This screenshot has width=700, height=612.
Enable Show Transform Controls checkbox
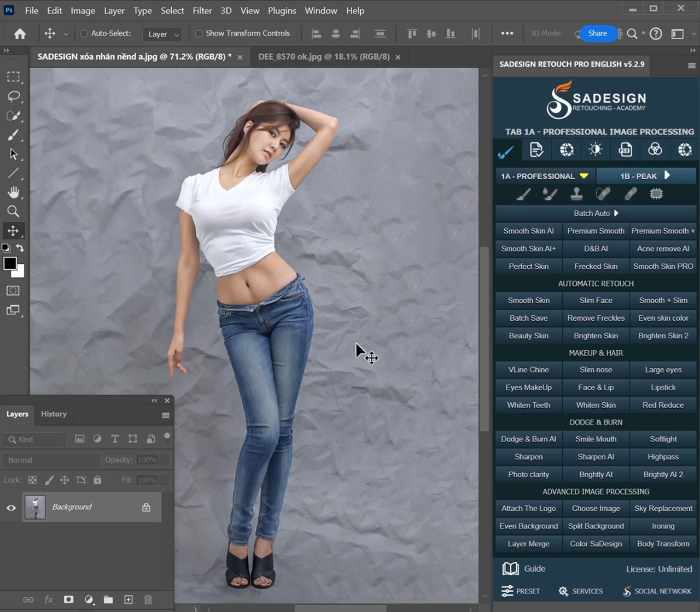click(x=199, y=34)
